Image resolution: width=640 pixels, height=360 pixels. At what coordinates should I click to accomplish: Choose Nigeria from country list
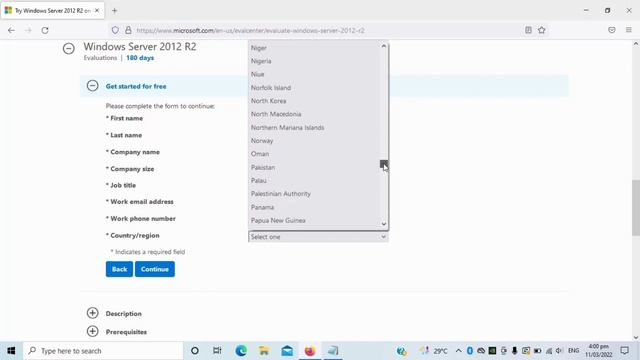coord(261,61)
